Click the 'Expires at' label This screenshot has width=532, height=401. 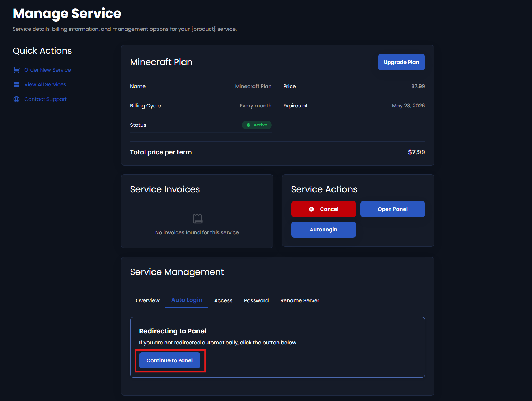tap(295, 106)
